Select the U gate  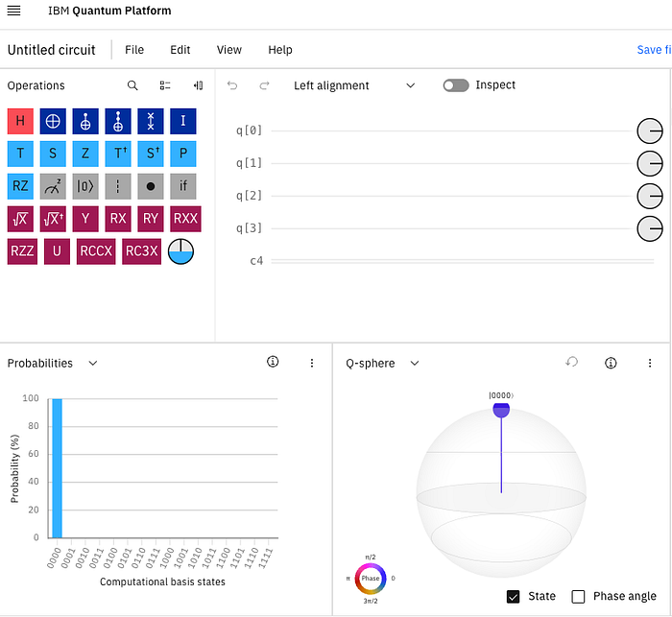click(x=57, y=251)
